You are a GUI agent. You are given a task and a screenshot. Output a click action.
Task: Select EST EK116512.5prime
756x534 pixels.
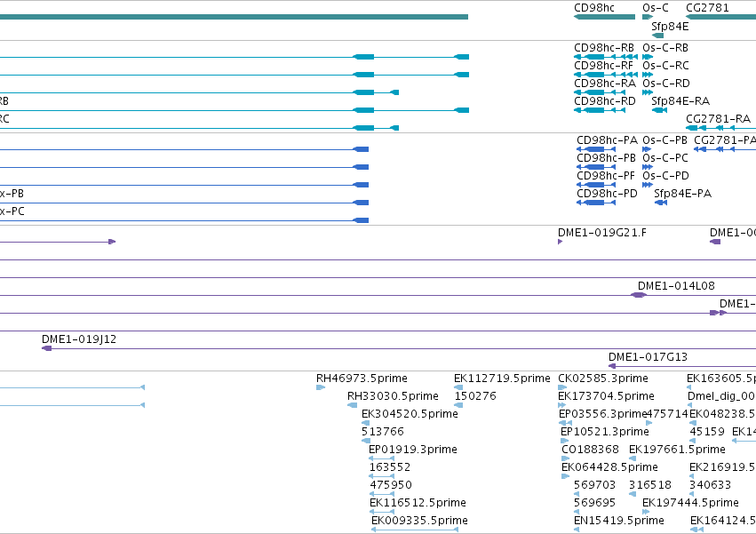(x=418, y=503)
